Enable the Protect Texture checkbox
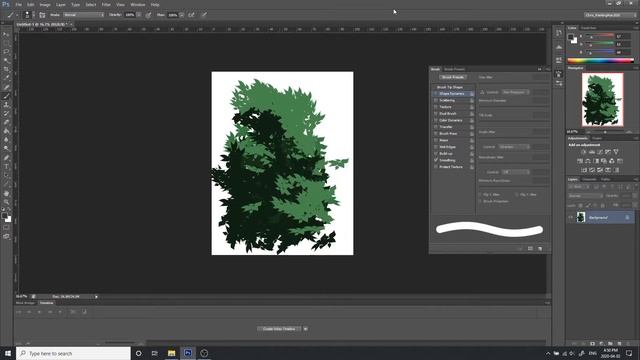Image resolution: width=640 pixels, height=360 pixels. click(436, 167)
